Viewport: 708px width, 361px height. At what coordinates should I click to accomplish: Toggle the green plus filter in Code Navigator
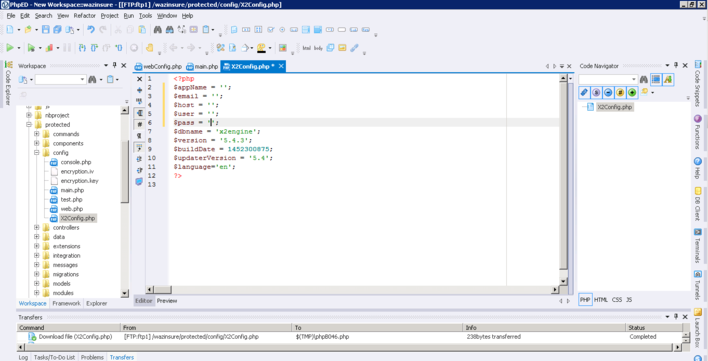(x=632, y=93)
